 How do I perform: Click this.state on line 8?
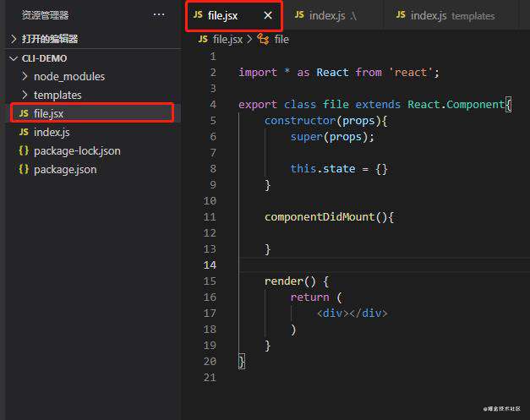coord(323,169)
